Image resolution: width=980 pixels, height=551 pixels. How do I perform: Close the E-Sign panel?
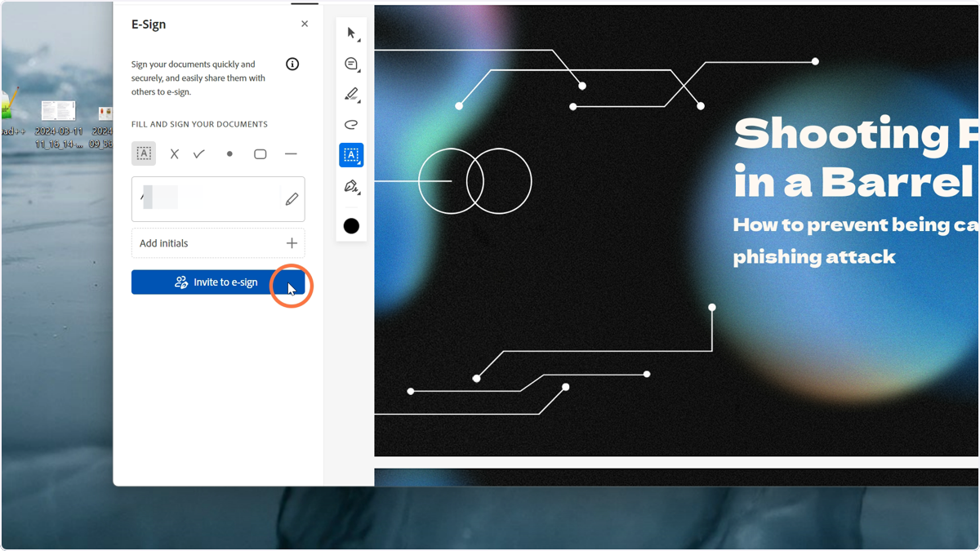(305, 24)
